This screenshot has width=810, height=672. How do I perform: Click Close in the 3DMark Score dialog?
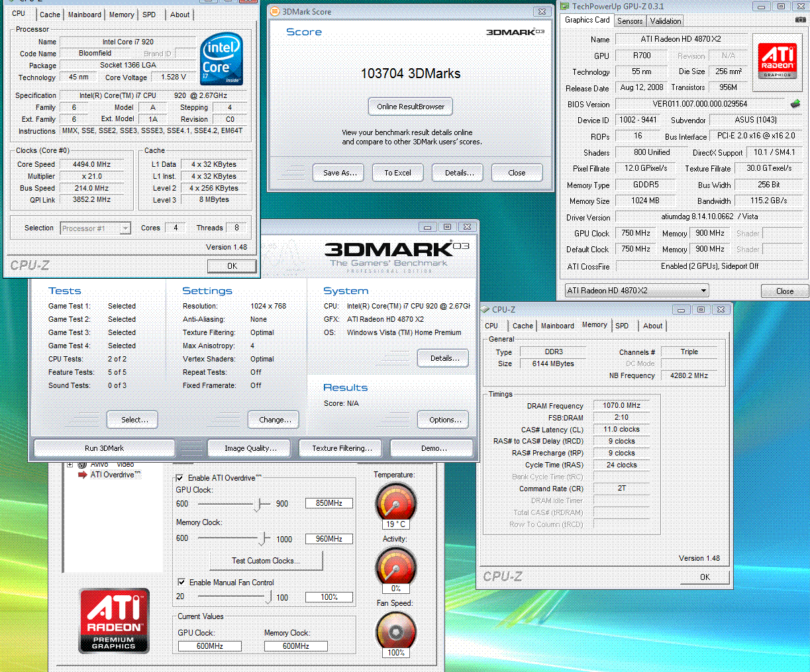[x=517, y=173]
